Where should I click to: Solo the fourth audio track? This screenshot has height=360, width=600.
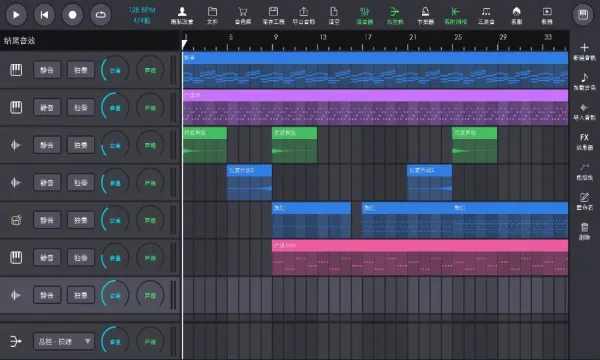click(x=81, y=182)
